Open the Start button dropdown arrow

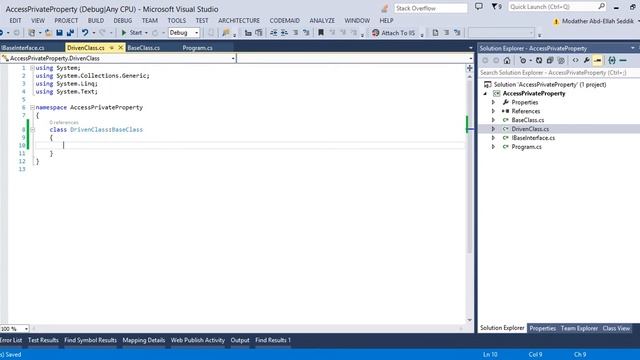146,33
